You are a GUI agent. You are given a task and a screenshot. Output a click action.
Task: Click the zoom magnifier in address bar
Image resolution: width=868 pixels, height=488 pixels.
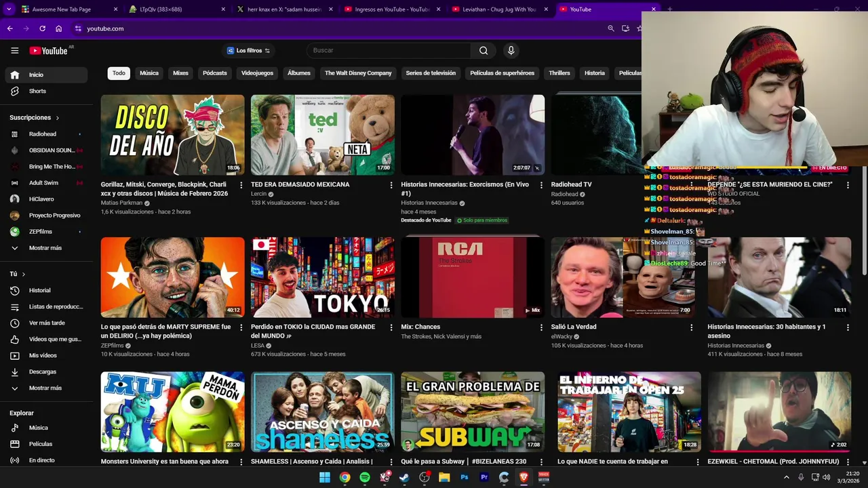coord(610,28)
